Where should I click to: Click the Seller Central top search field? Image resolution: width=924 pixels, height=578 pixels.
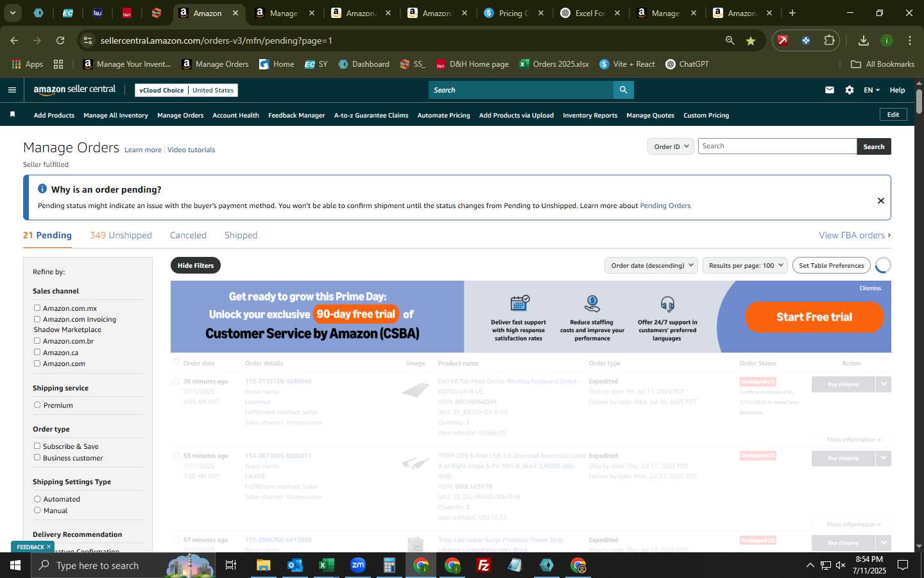tap(521, 90)
